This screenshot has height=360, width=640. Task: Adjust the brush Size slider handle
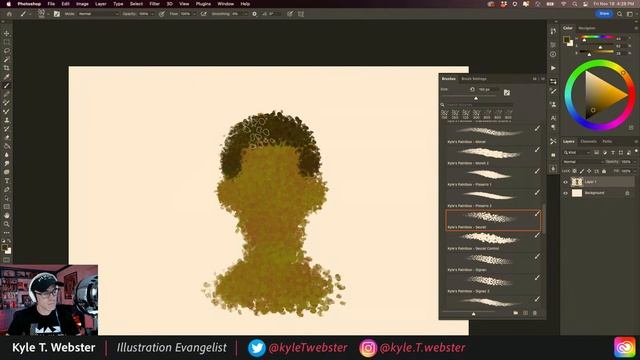[476, 98]
